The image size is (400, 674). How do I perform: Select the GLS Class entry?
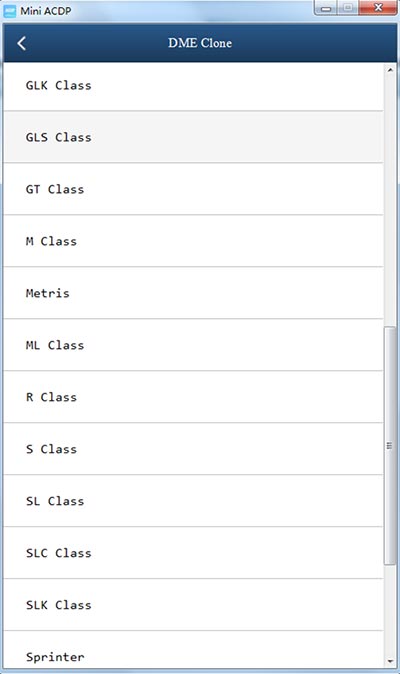pyautogui.click(x=193, y=137)
